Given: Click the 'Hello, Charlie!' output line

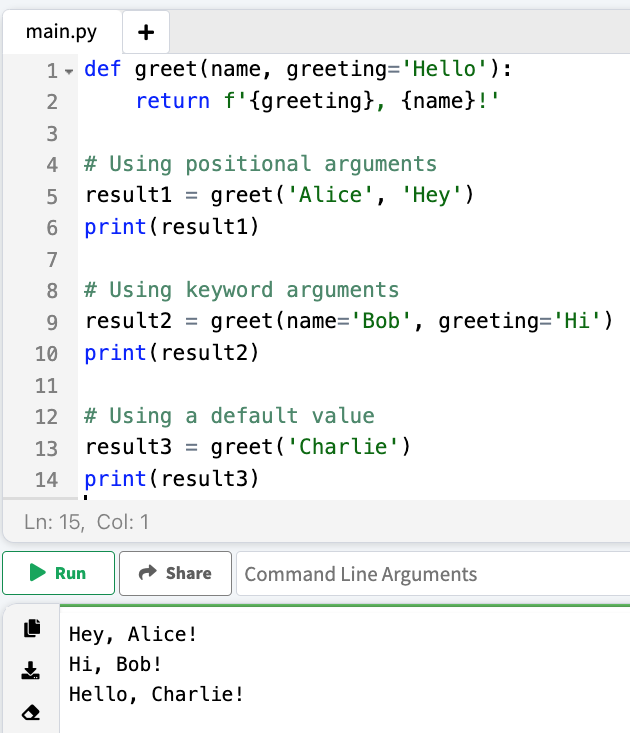Looking at the screenshot, I should point(155,694).
